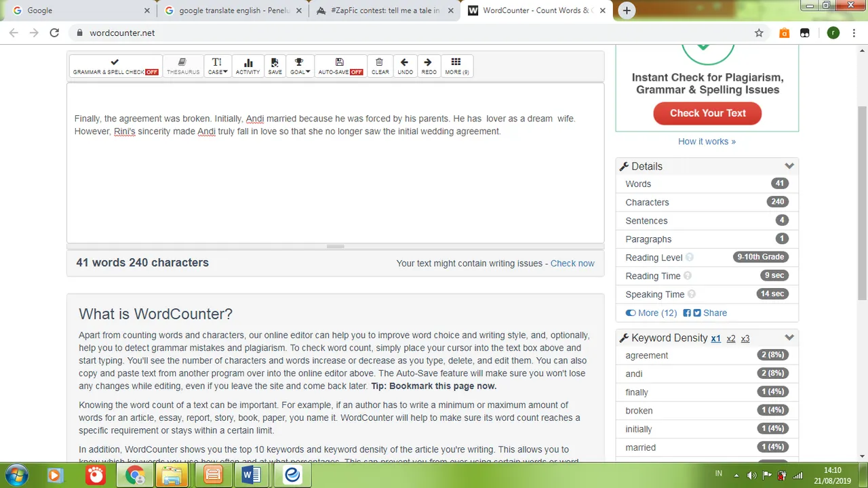This screenshot has height=488, width=868.
Task: Click the Words count row
Action: (707, 184)
